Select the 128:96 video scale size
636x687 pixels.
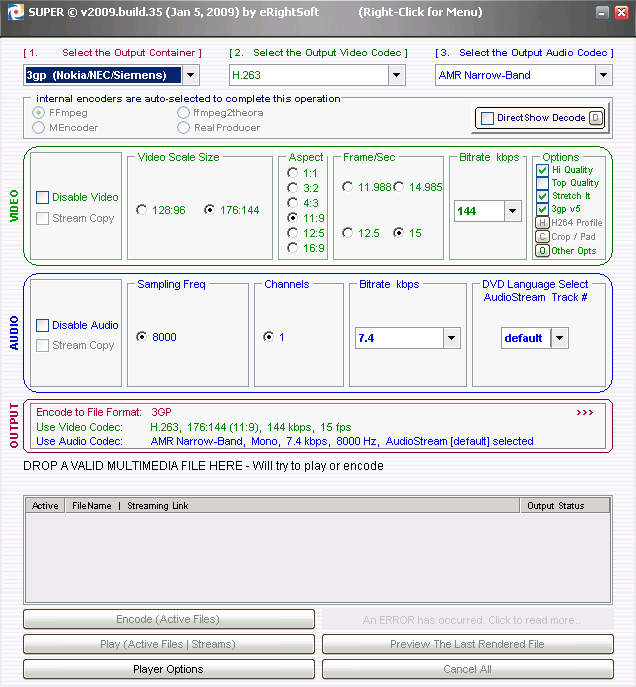(x=141, y=210)
